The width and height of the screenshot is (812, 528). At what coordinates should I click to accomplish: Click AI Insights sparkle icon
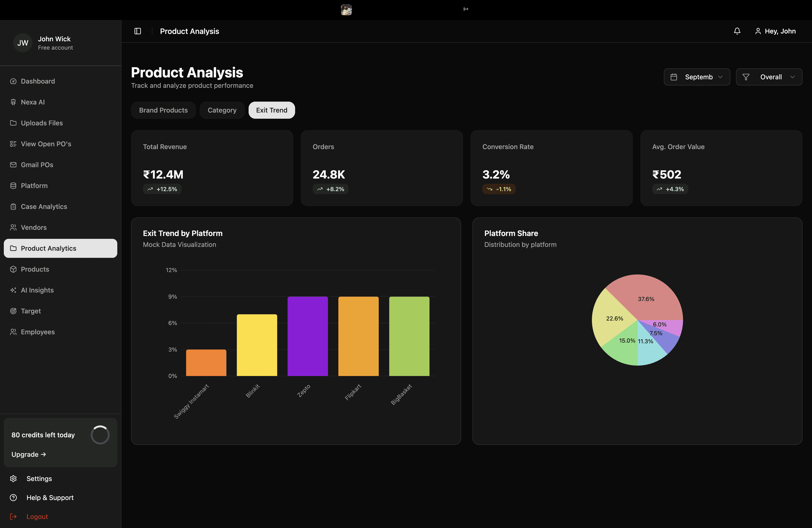[13, 290]
